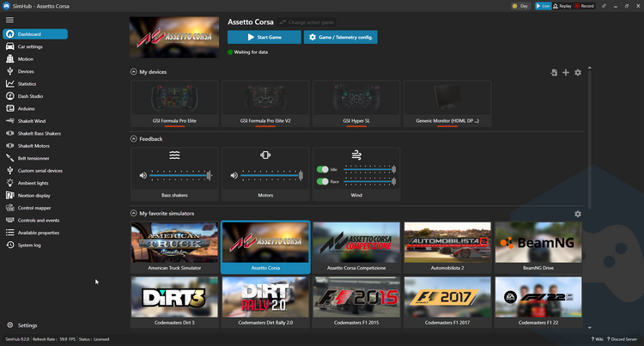Collapse the Feedback section
Viewport: 644px width, 346px height.
133,139
